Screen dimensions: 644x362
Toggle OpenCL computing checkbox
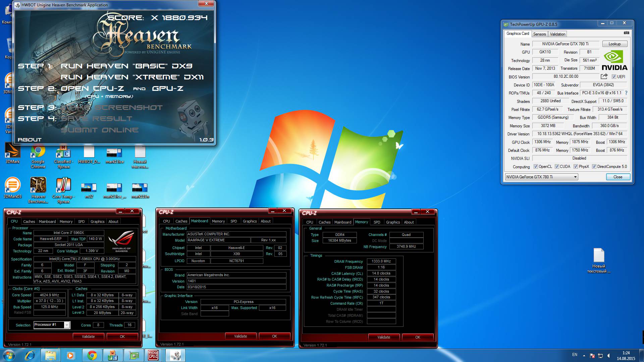[x=536, y=167]
